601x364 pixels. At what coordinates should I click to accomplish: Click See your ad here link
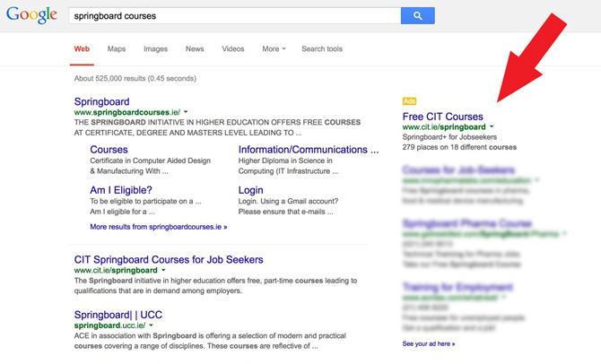429,343
